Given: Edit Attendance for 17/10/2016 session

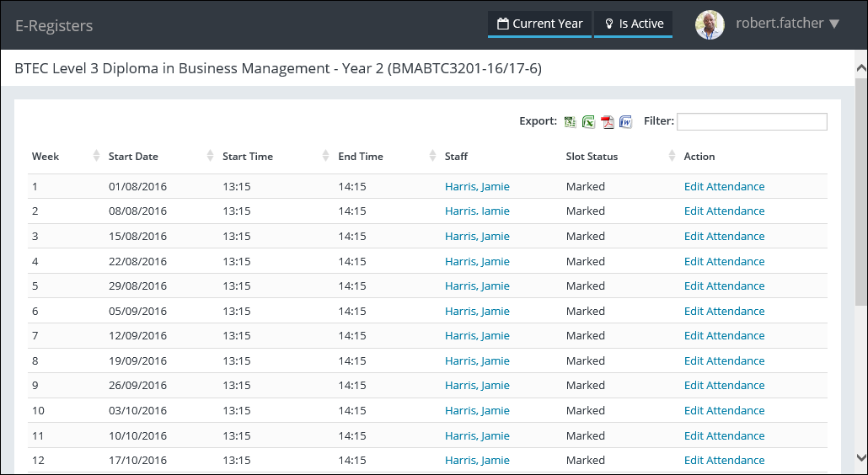Looking at the screenshot, I should coord(724,460).
